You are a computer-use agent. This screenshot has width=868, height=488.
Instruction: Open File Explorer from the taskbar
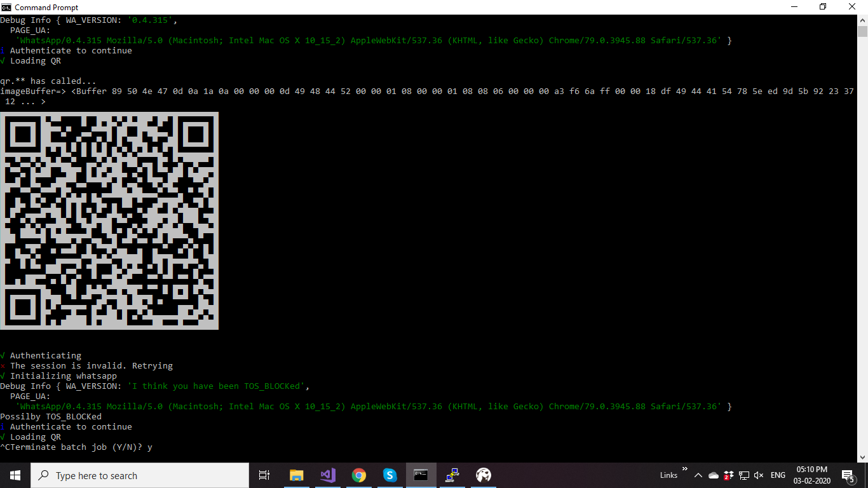(296, 475)
